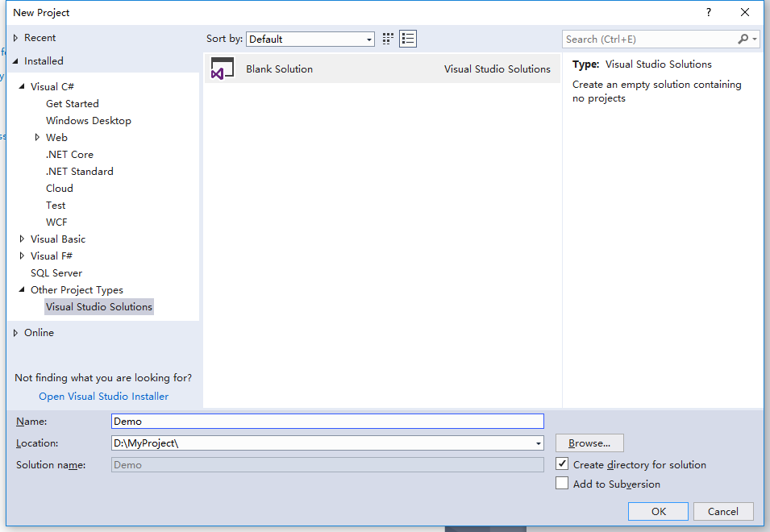Select Get Started under Visual C#
This screenshot has width=770, height=532.
(x=73, y=103)
